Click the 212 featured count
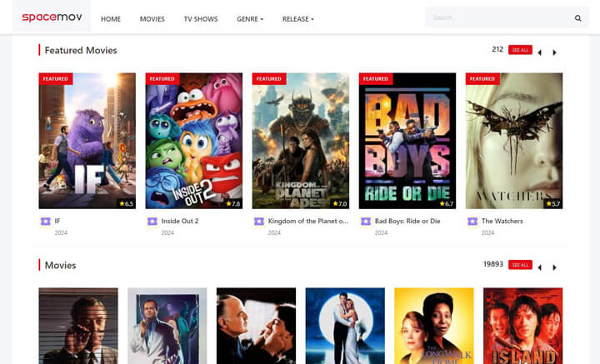This screenshot has width=600, height=364. [x=497, y=49]
